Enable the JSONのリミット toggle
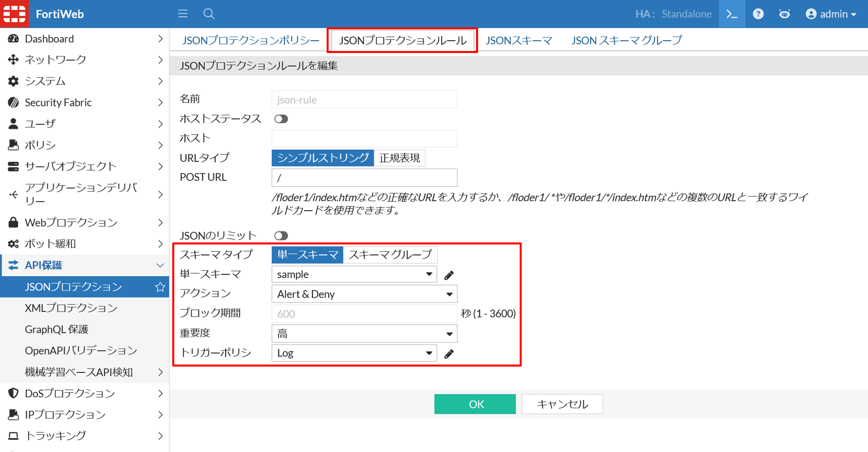The image size is (868, 452). pyautogui.click(x=281, y=236)
